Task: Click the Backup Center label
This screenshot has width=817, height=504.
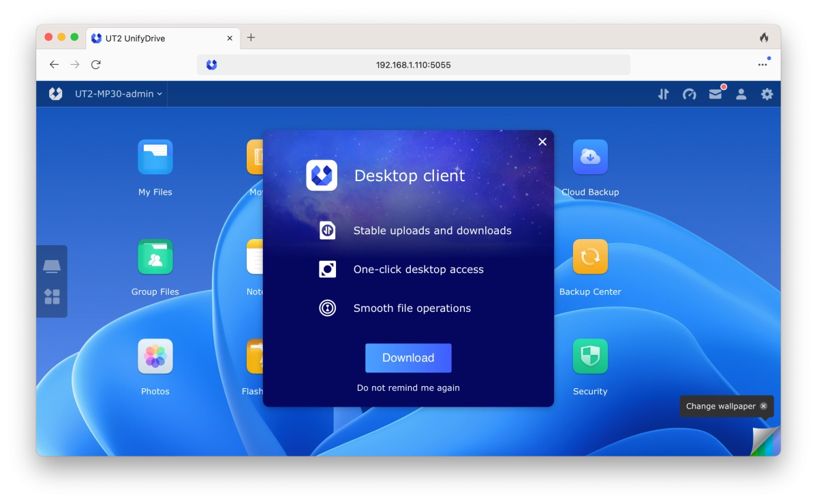Action: pos(590,292)
